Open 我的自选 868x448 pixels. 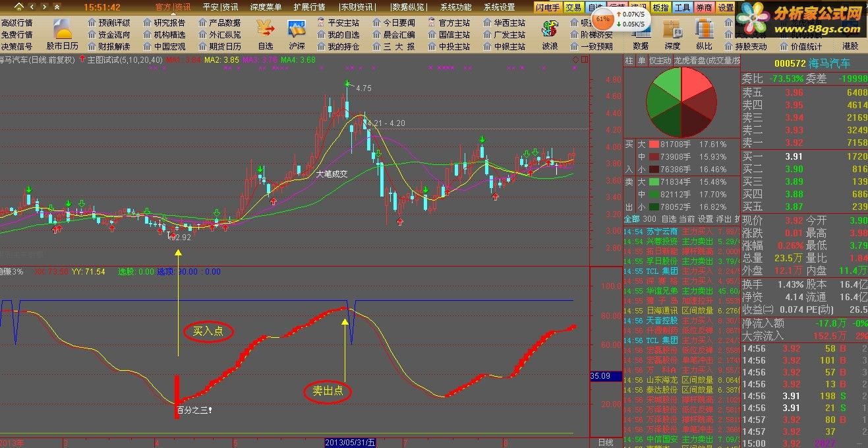[338, 34]
